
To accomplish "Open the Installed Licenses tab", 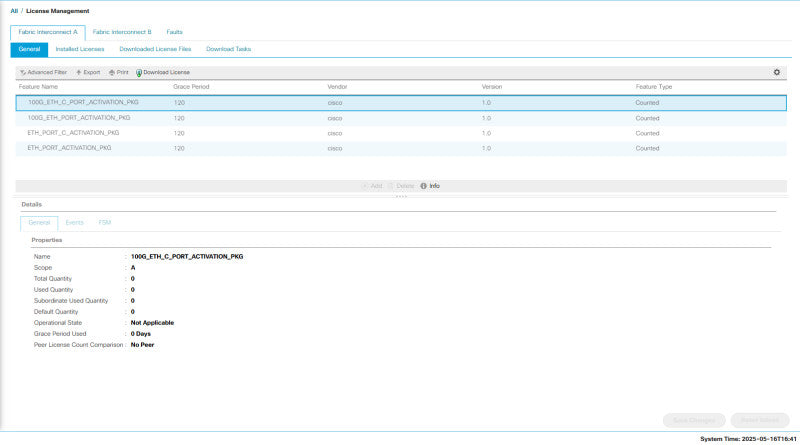I will point(80,50).
